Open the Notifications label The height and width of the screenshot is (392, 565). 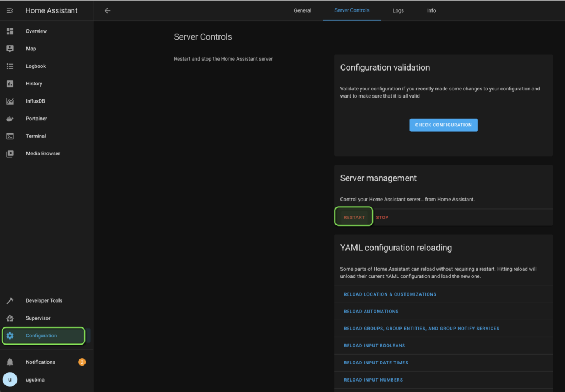click(40, 362)
